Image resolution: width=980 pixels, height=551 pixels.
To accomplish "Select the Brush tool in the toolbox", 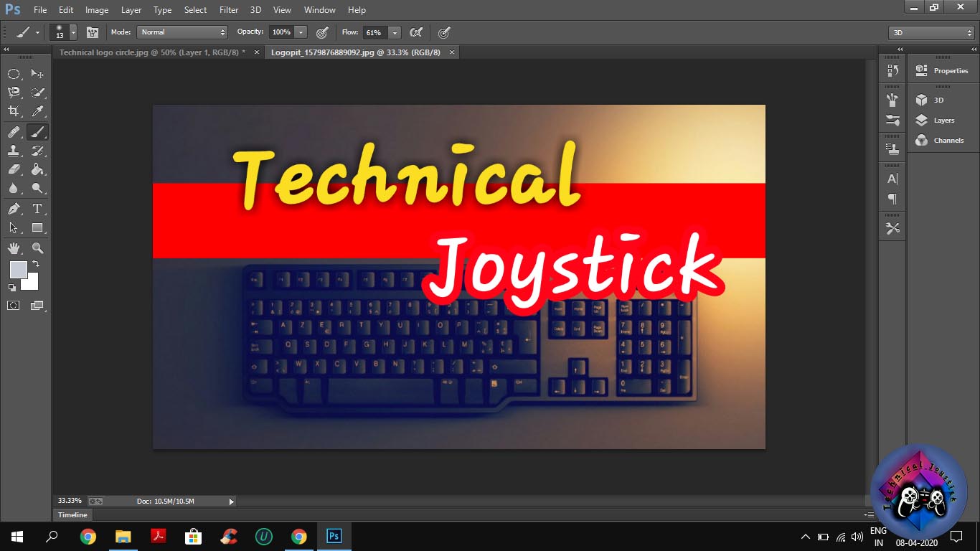I will [37, 132].
